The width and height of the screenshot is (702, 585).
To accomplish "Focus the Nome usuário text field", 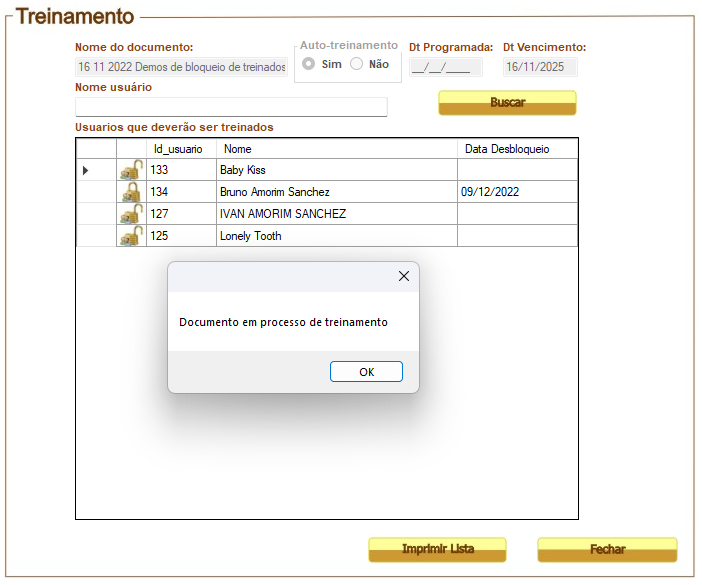I will [231, 107].
